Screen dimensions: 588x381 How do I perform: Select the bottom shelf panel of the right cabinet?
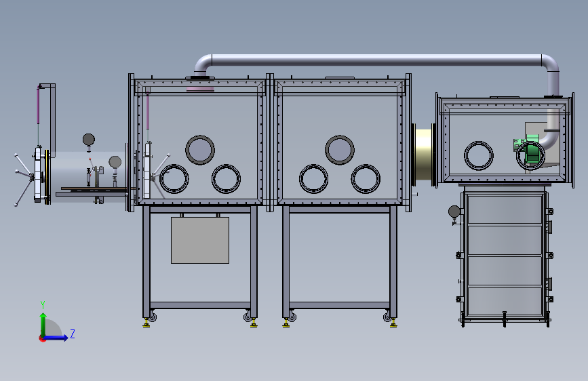point(505,302)
